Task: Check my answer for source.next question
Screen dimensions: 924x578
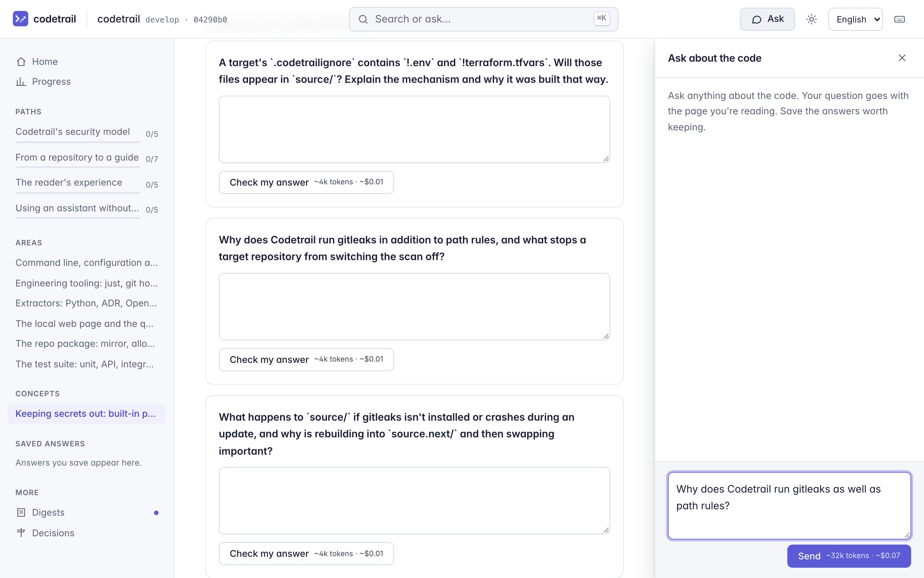Action: pos(306,554)
